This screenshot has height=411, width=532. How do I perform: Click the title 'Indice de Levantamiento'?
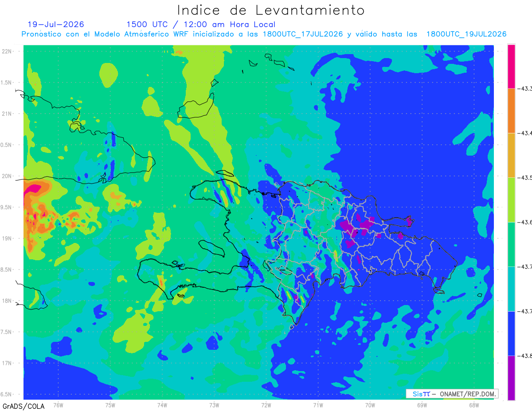(x=271, y=10)
